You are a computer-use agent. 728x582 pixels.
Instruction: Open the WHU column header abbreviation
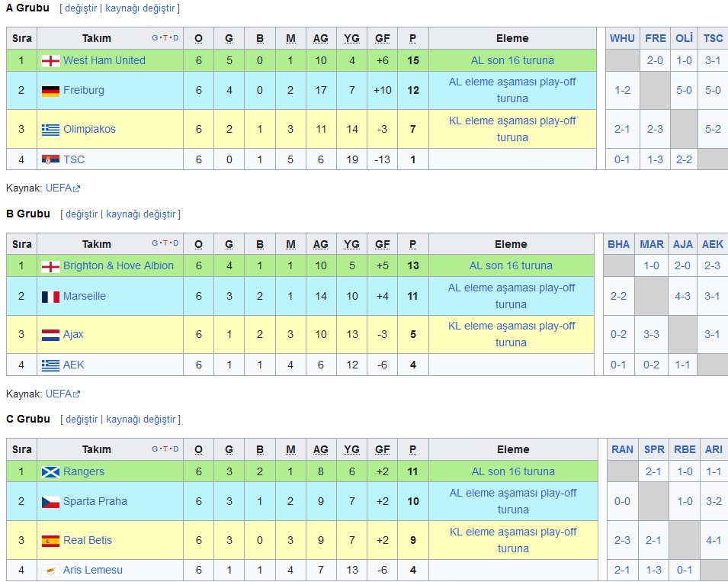(x=622, y=38)
